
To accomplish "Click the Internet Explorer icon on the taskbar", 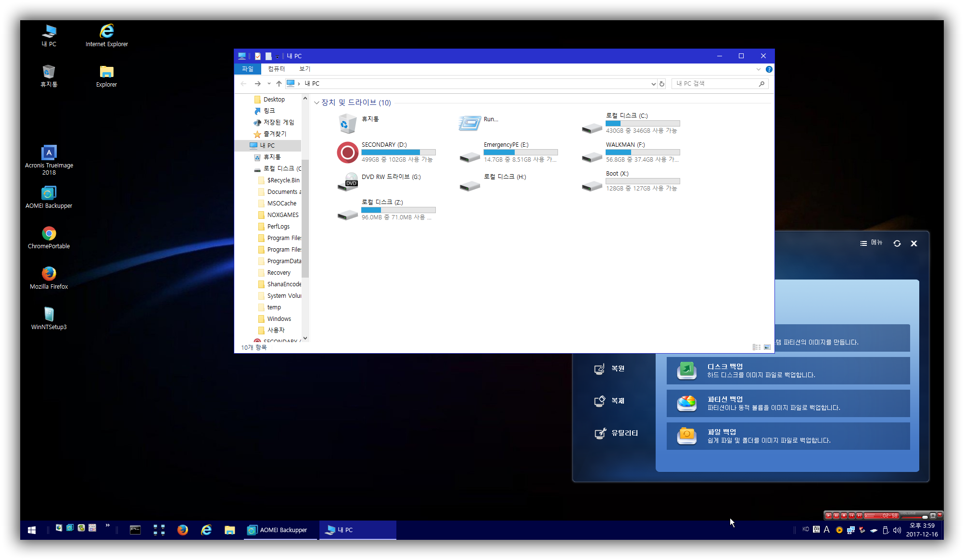I will click(x=206, y=530).
